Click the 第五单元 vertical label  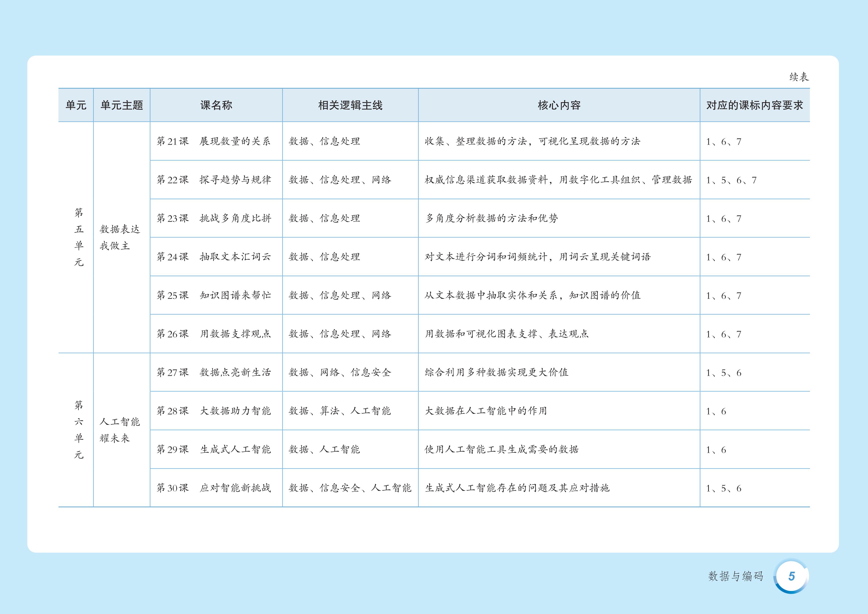click(x=79, y=237)
